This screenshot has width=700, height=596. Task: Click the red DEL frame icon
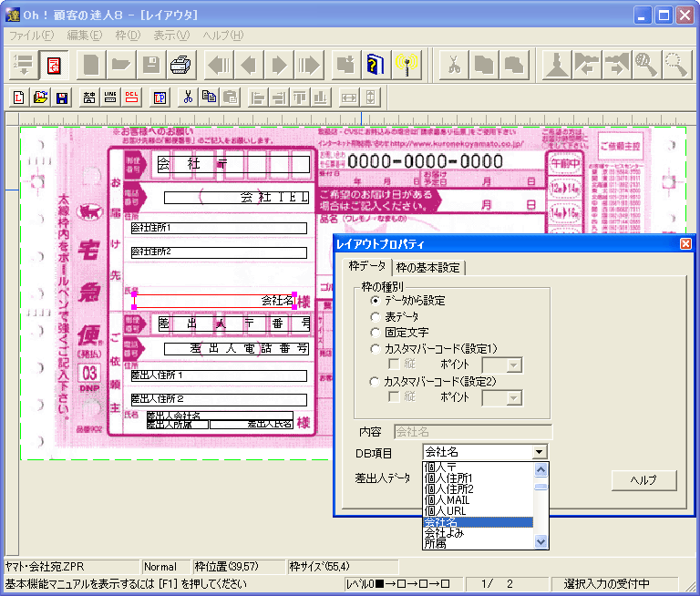coord(131,97)
